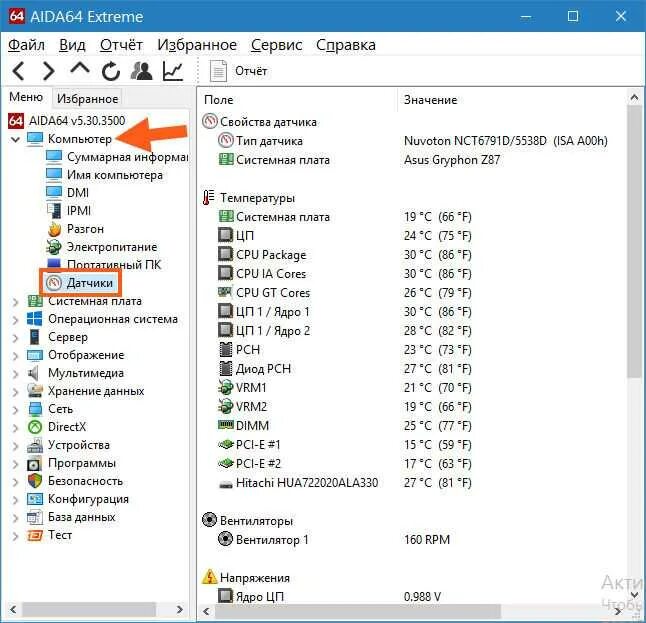Select the AIDA64 v5.30.3500 root item
This screenshot has width=646, height=623.
click(67, 121)
